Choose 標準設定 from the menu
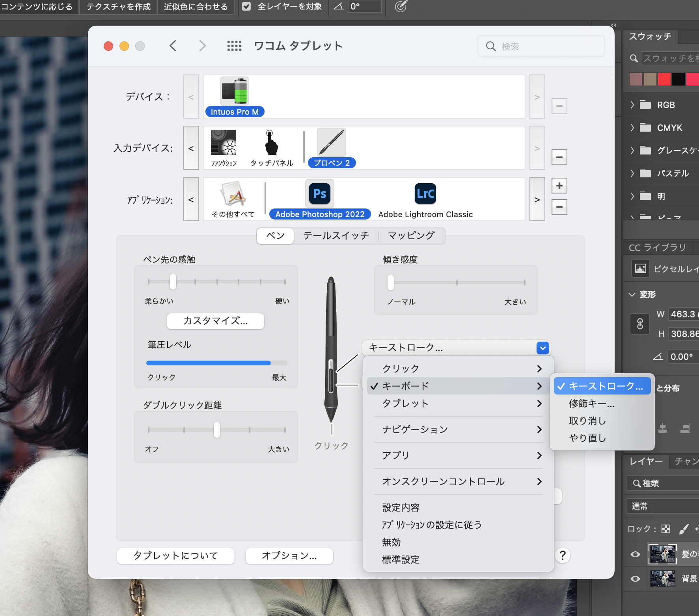 click(x=458, y=560)
